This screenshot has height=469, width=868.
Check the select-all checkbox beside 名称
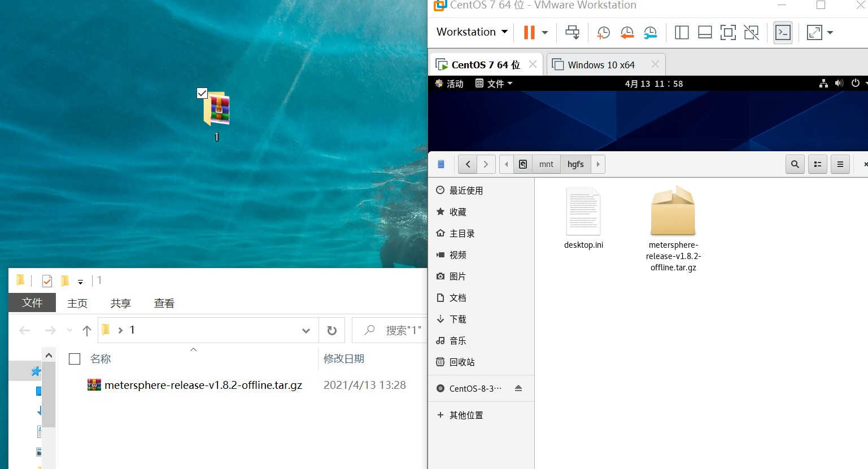(75, 359)
